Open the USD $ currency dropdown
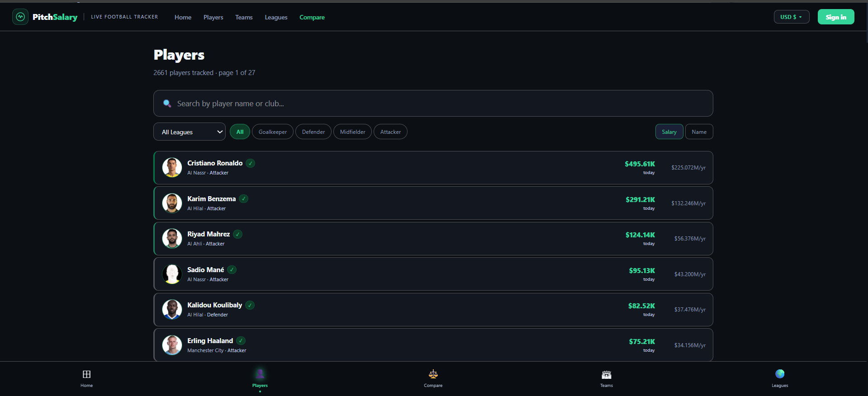 tap(792, 17)
